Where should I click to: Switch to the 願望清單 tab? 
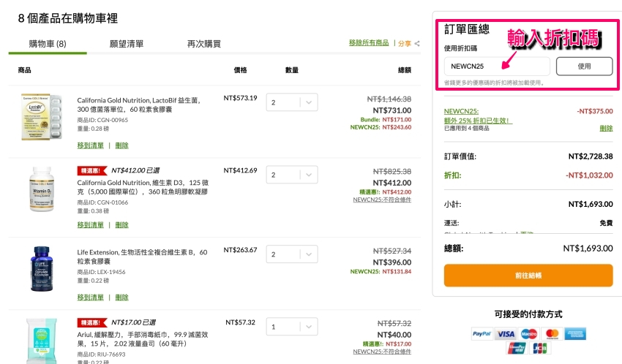(126, 44)
